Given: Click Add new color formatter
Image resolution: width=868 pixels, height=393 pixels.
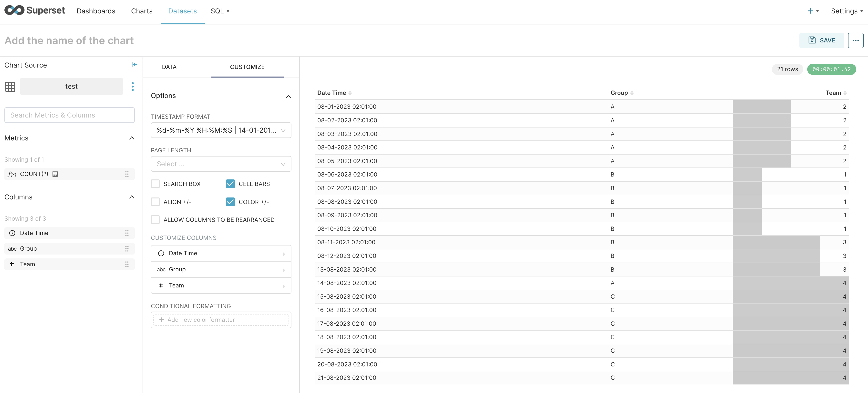Looking at the screenshot, I should [x=221, y=320].
